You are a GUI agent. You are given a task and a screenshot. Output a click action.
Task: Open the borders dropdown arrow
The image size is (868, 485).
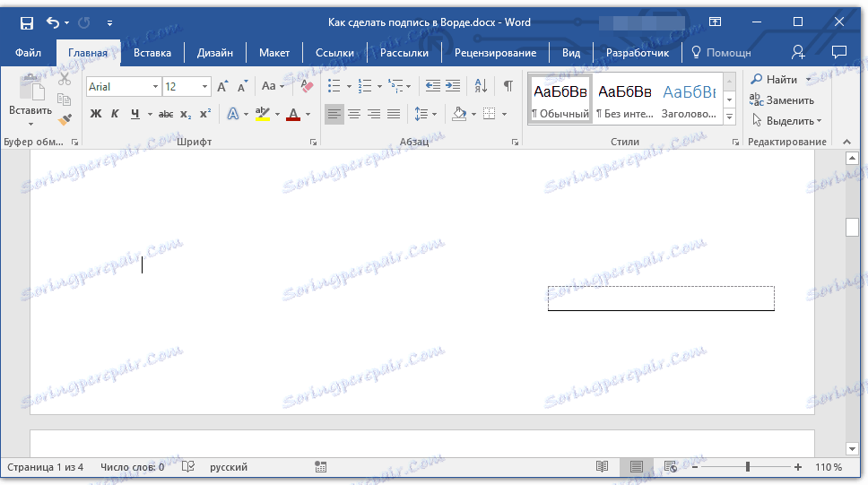(x=504, y=115)
